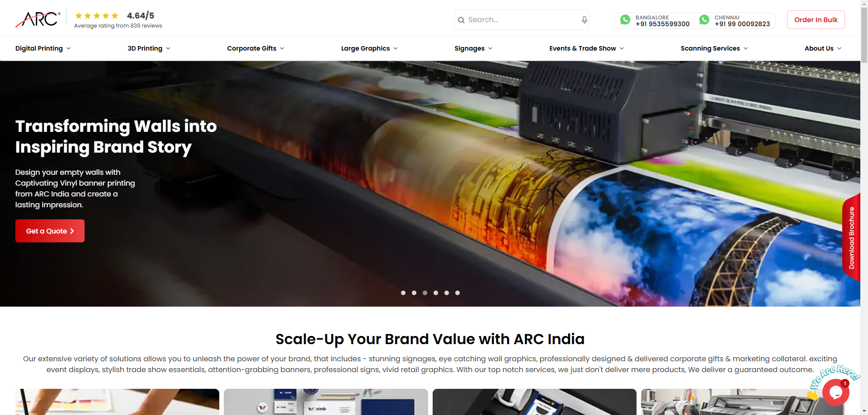
Task: Open Bangalore WhatsApp contact icon
Action: coord(625,20)
